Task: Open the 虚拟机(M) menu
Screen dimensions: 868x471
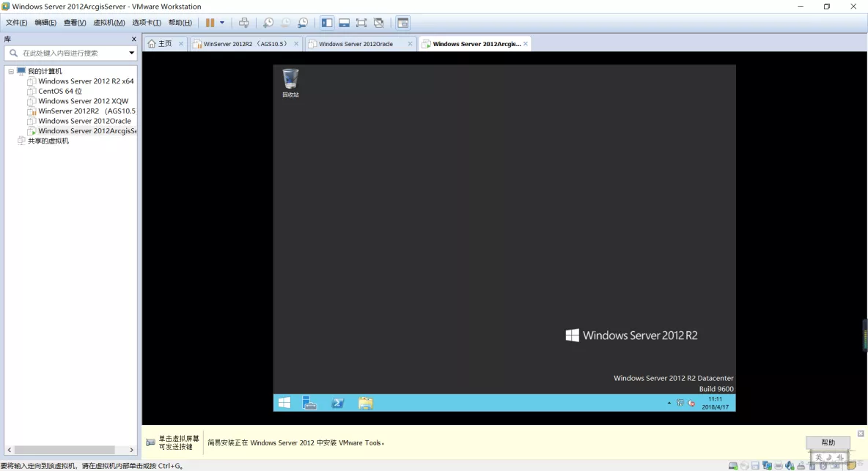Action: [108, 22]
